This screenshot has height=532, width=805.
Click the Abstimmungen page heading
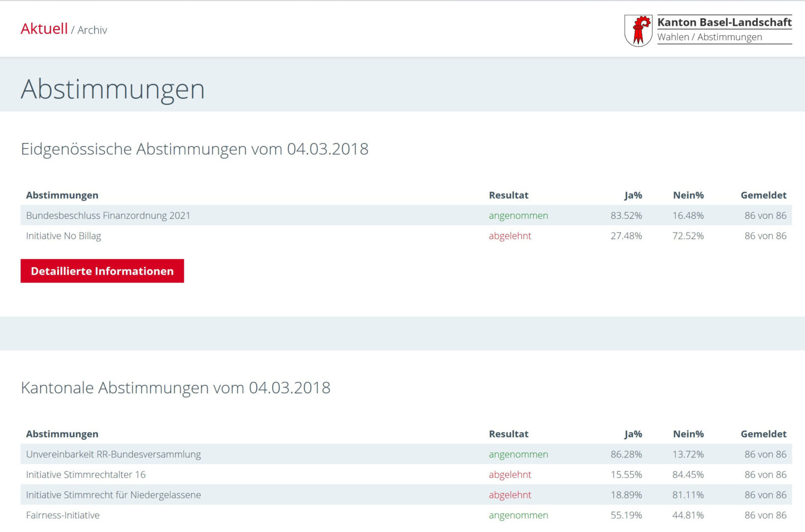[112, 89]
